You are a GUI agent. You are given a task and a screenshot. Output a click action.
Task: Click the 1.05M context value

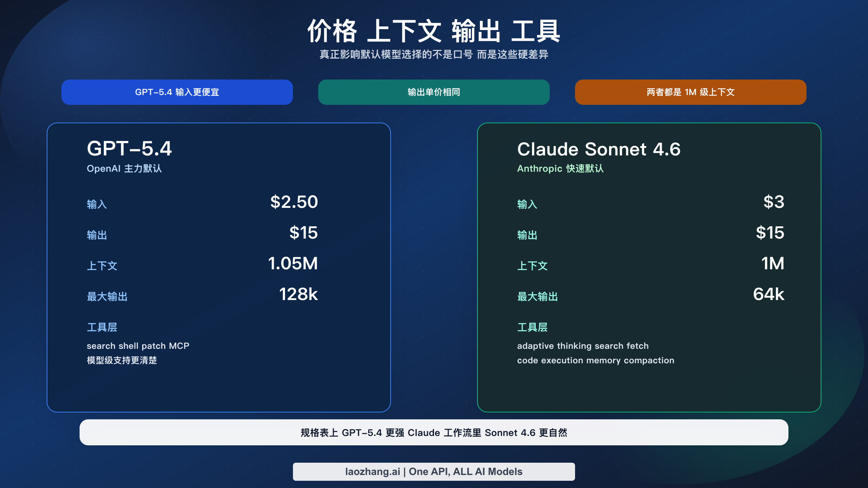click(x=293, y=264)
